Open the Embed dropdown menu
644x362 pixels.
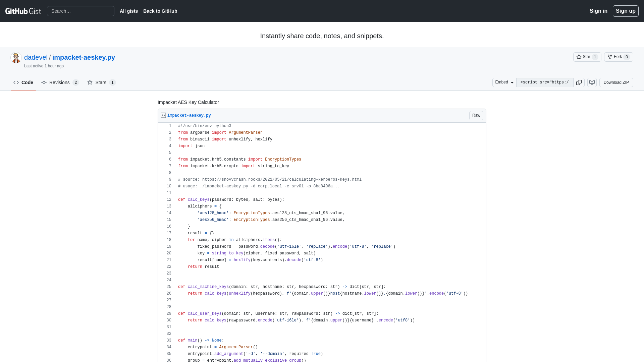point(504,82)
